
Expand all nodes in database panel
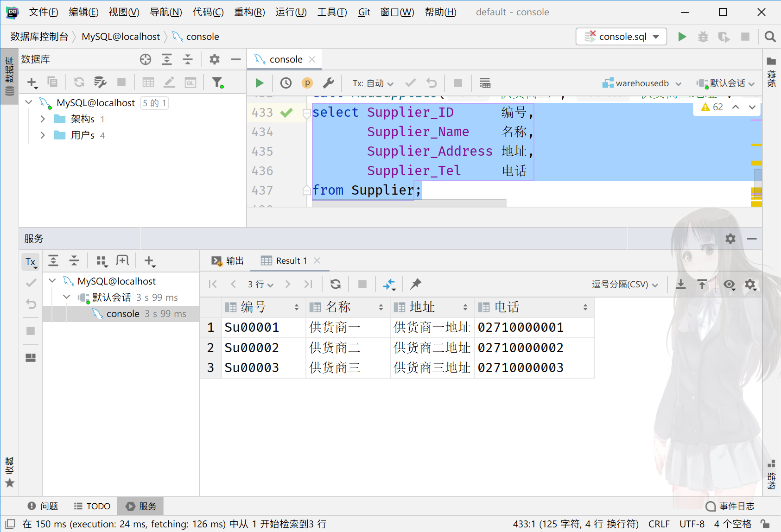click(167, 59)
